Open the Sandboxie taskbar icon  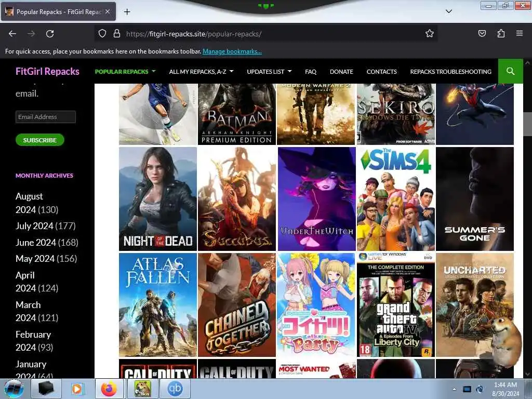(142, 389)
